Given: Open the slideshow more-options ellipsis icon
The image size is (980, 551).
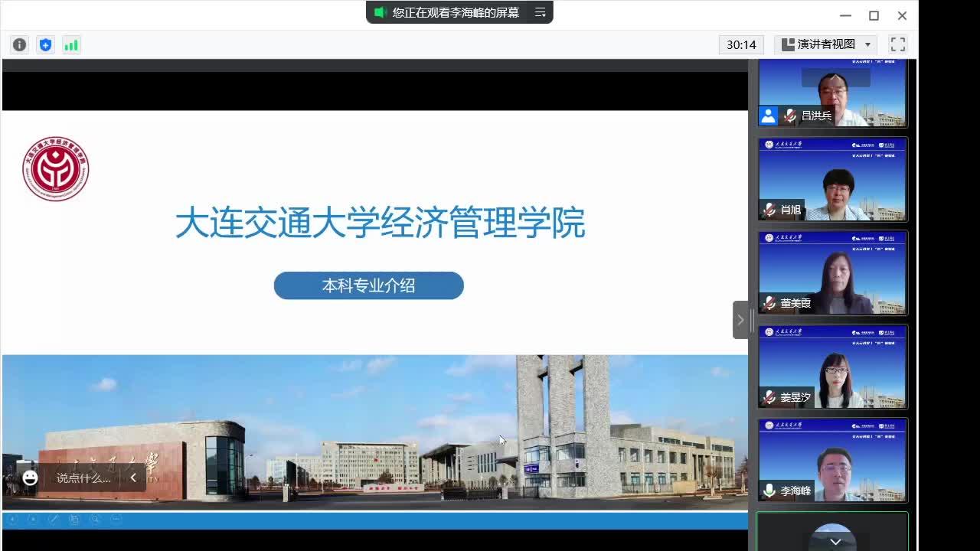Looking at the screenshot, I should (116, 520).
